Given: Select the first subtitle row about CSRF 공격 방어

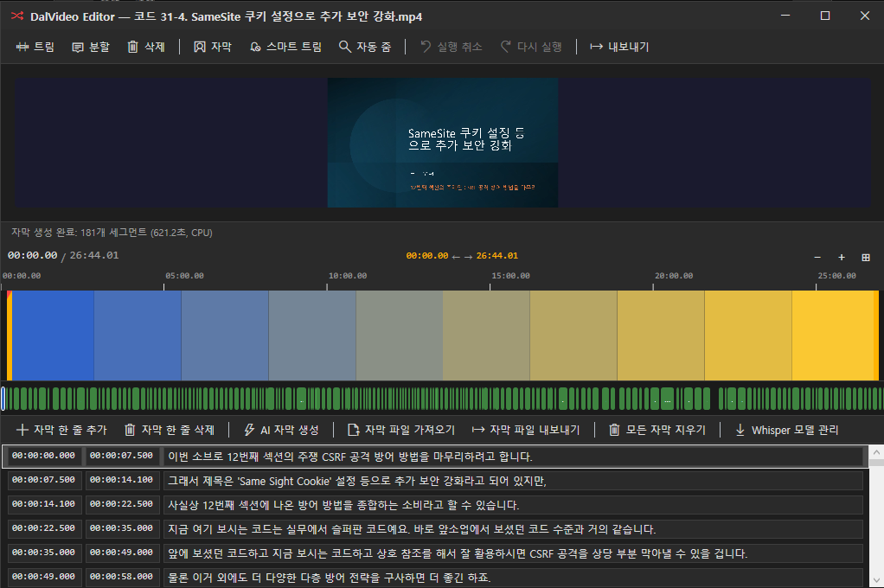Looking at the screenshot, I should tap(432, 457).
